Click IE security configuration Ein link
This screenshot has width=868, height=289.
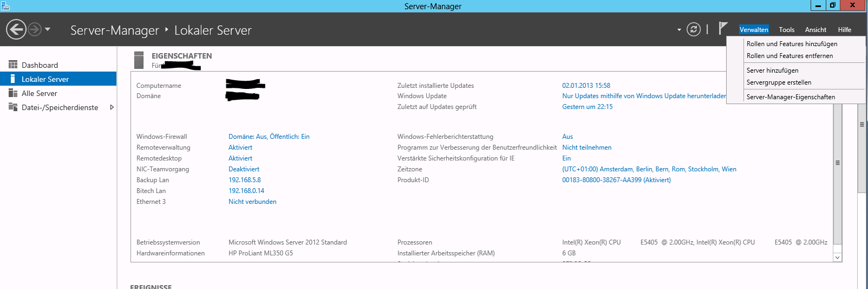(x=566, y=158)
